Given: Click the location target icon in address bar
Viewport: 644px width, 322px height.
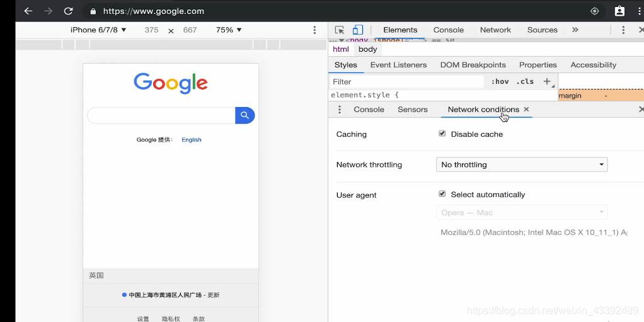Looking at the screenshot, I should coord(595,11).
